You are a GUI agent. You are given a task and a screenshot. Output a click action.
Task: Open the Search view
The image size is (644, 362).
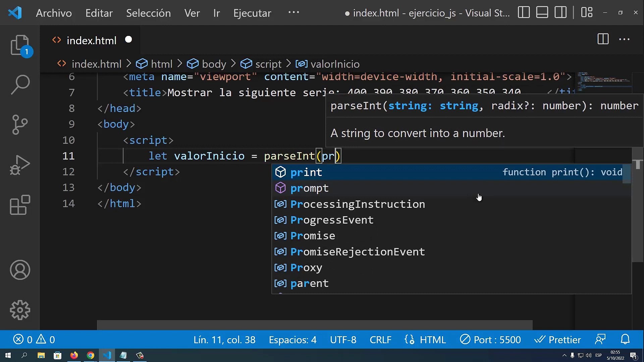click(x=20, y=84)
